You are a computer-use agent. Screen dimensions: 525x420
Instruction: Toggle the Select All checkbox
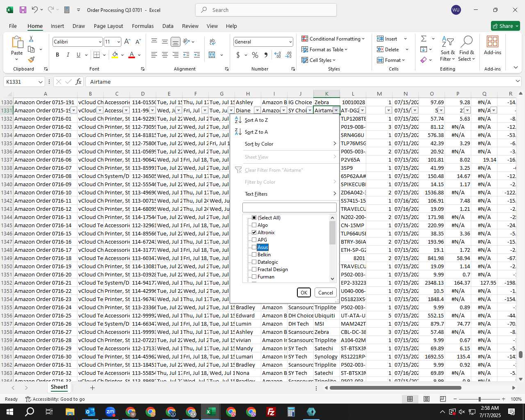254,218
